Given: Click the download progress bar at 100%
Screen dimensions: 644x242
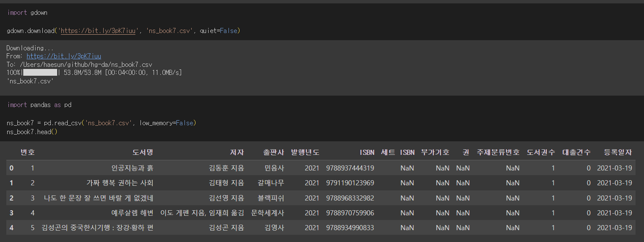Looking at the screenshot, I should [40, 73].
